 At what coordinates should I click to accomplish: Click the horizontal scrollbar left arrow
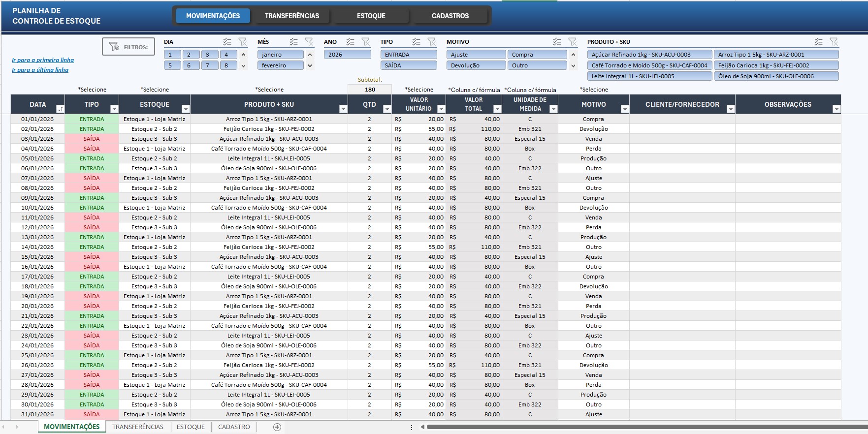tap(422, 427)
